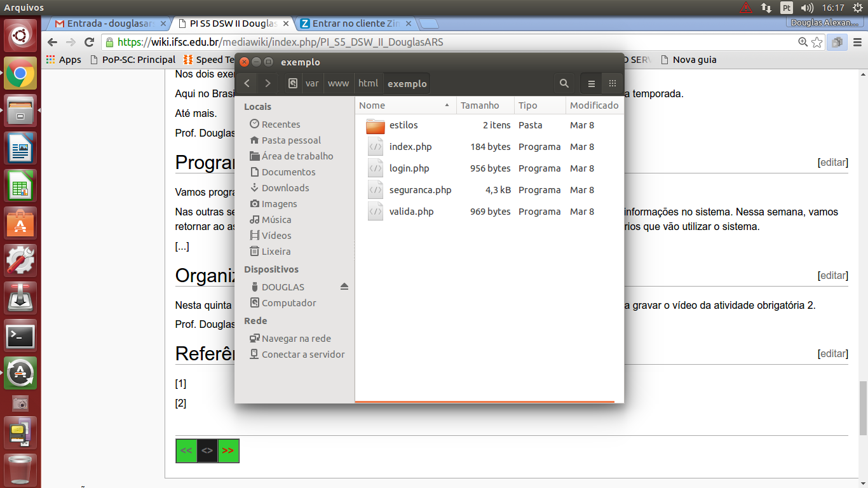Open Lixeira in the sidebar
868x488 pixels.
pos(276,252)
